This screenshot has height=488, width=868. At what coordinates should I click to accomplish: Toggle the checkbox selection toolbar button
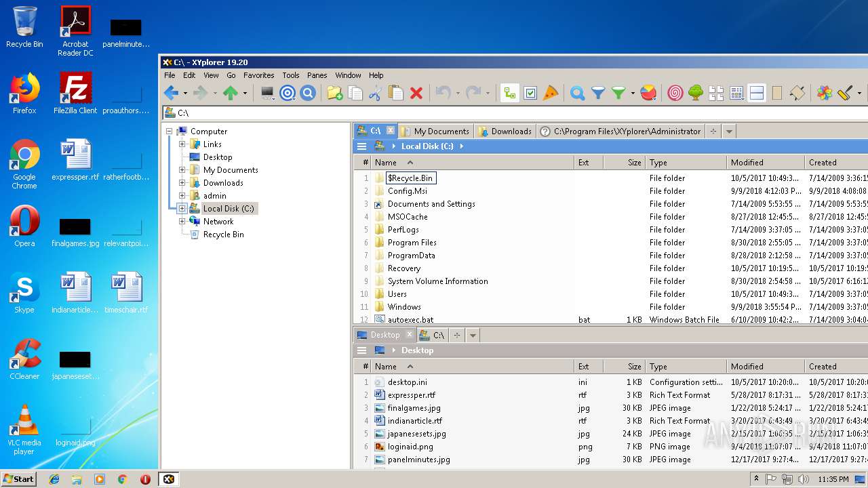coord(530,94)
